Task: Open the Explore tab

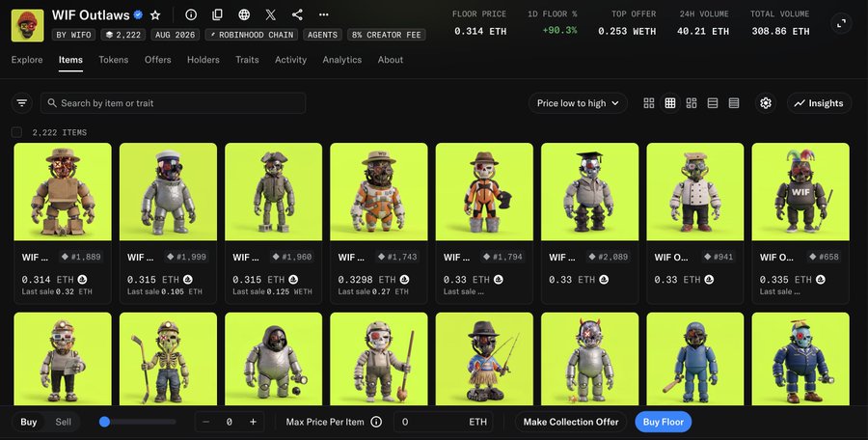Action: [x=27, y=60]
